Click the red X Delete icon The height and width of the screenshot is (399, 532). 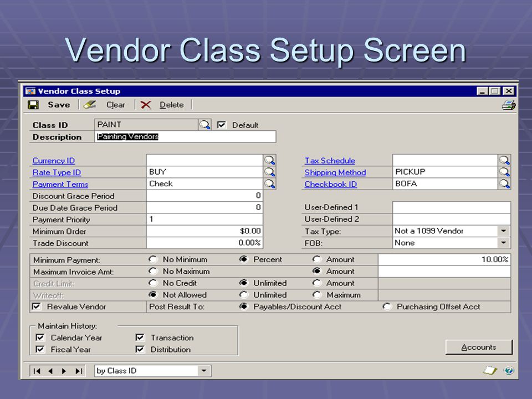146,105
